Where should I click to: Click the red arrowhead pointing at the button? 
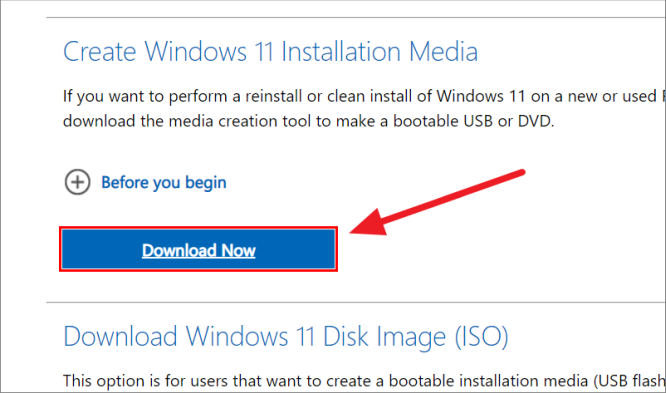(x=368, y=223)
